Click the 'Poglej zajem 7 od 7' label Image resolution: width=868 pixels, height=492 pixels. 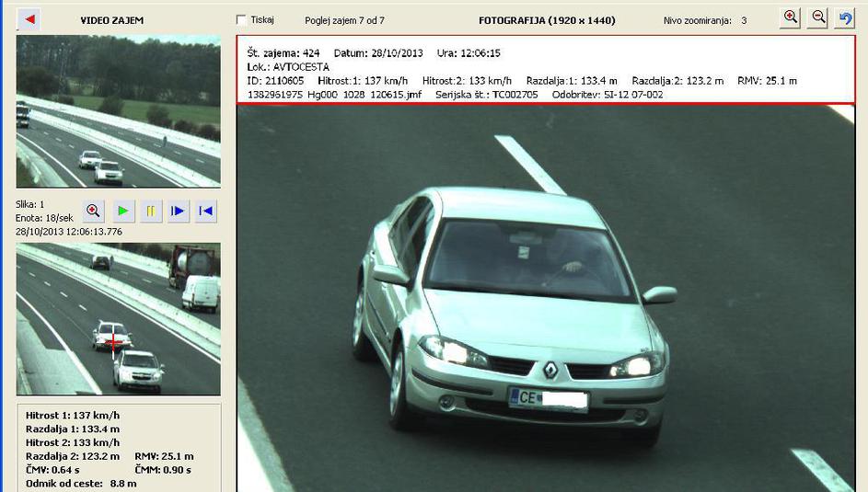click(x=344, y=20)
